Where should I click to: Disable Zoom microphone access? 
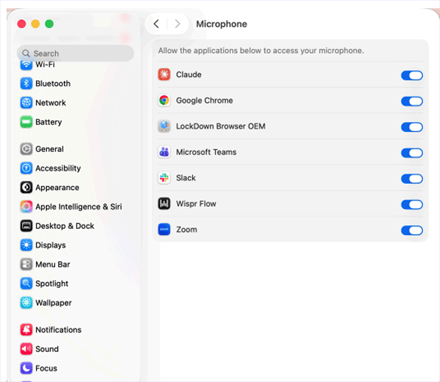click(412, 230)
